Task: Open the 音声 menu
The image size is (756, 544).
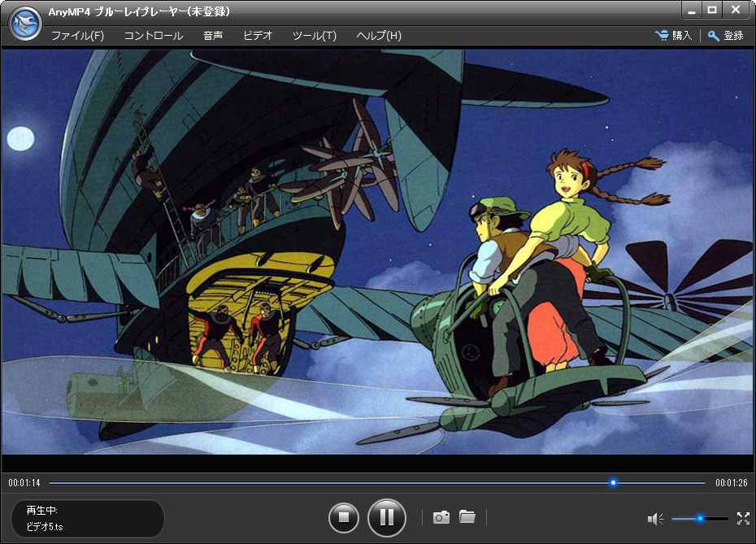Action: point(213,36)
